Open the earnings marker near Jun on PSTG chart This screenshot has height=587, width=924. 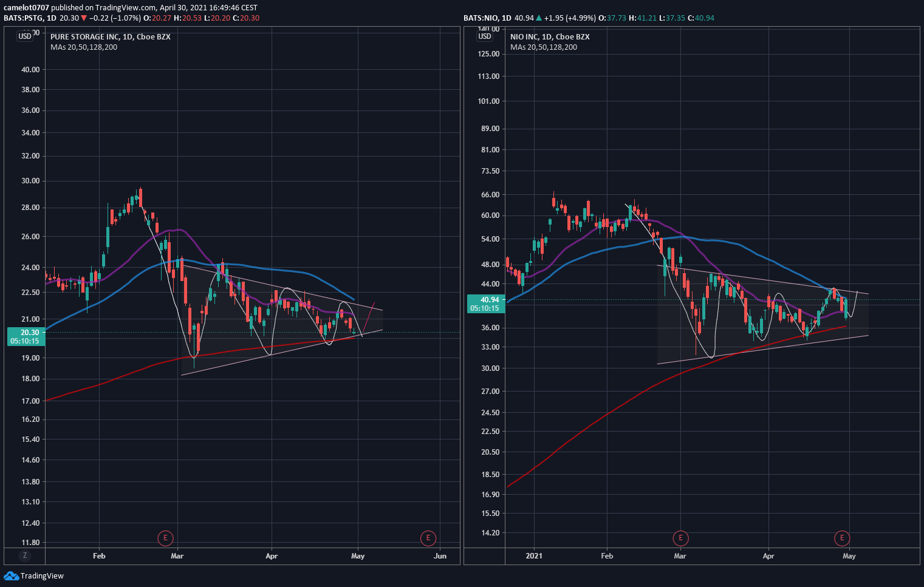[428, 538]
